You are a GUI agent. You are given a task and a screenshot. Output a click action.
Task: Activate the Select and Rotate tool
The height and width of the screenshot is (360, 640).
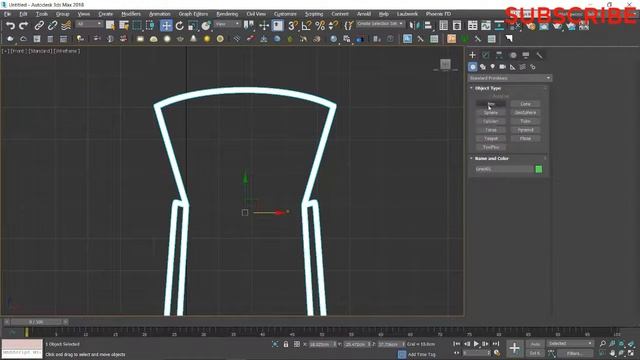point(180,26)
